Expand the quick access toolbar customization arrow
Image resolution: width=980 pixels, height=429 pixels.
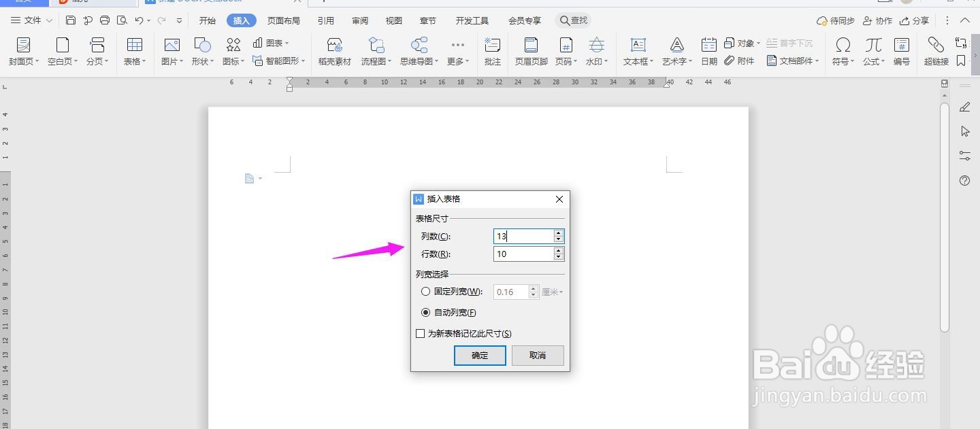180,21
